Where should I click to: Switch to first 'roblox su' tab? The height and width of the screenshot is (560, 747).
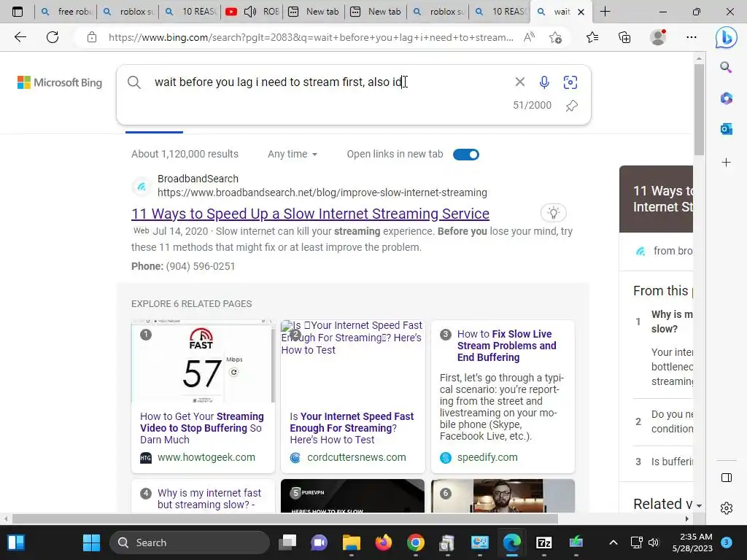click(x=128, y=12)
